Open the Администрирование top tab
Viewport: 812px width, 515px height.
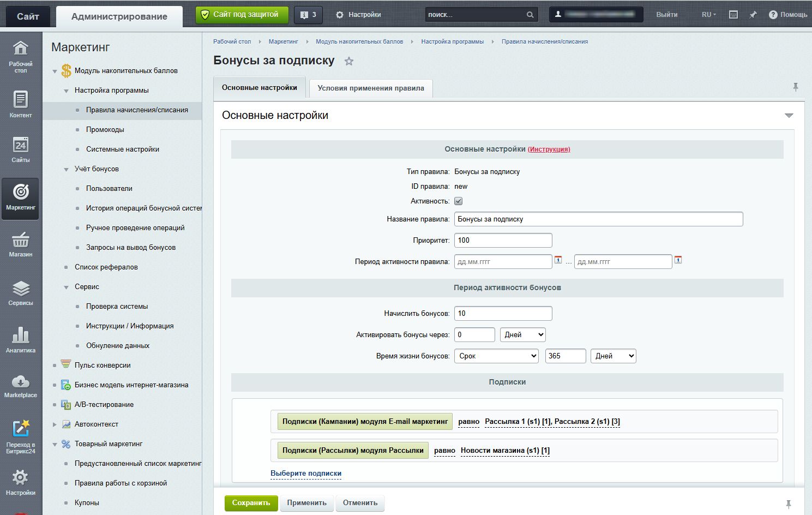coord(119,16)
